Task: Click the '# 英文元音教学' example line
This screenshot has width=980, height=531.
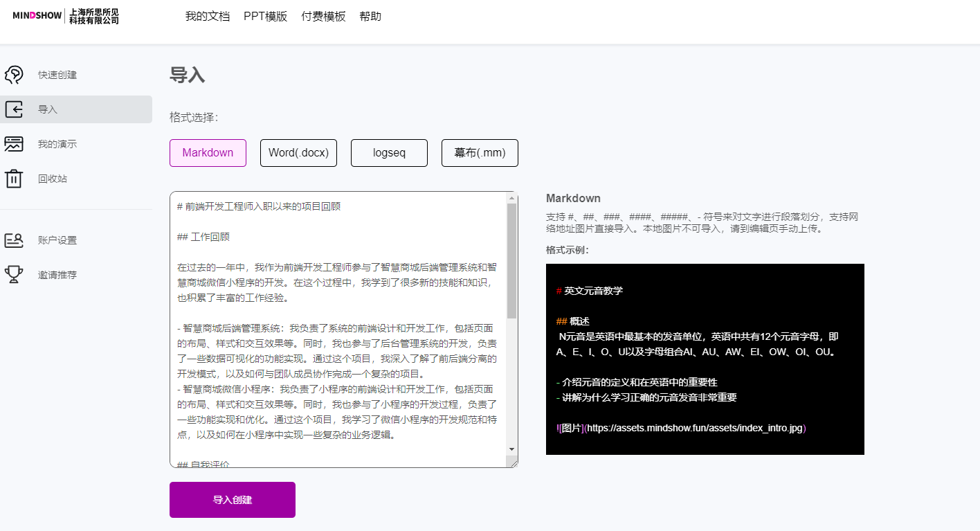Action: tap(590, 291)
